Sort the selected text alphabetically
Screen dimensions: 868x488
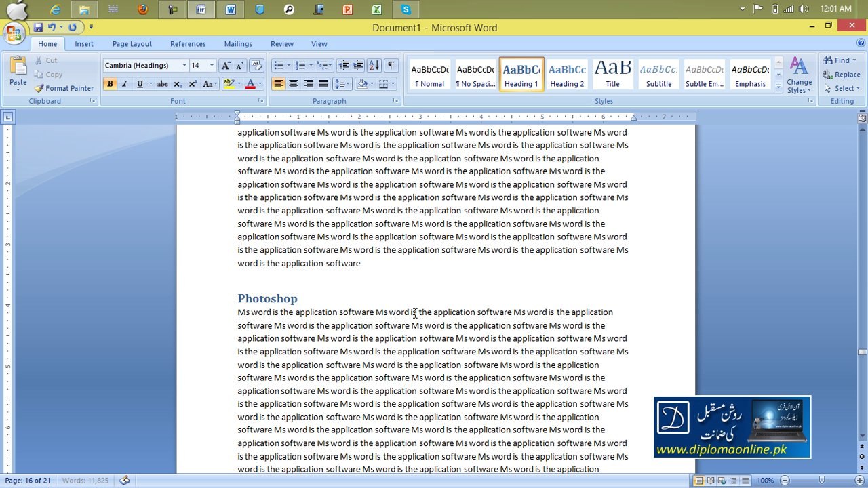(x=374, y=66)
